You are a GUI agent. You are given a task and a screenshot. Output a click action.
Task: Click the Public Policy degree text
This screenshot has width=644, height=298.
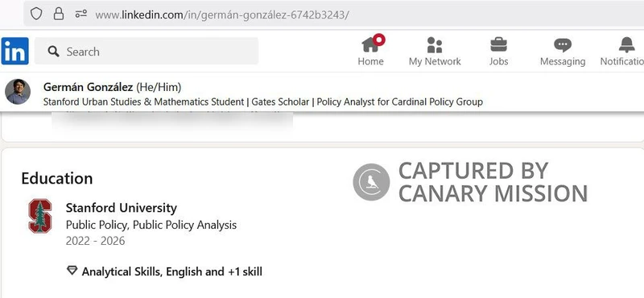coord(151,226)
